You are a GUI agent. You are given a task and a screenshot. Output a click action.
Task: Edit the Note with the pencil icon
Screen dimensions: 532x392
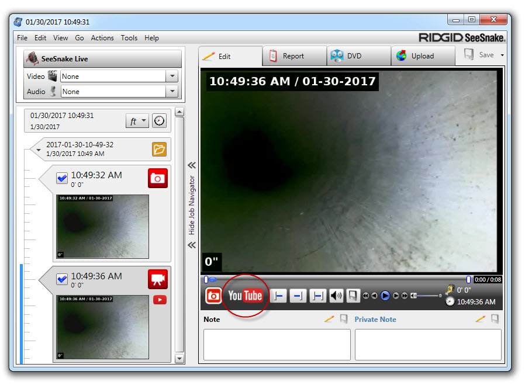pyautogui.click(x=329, y=319)
